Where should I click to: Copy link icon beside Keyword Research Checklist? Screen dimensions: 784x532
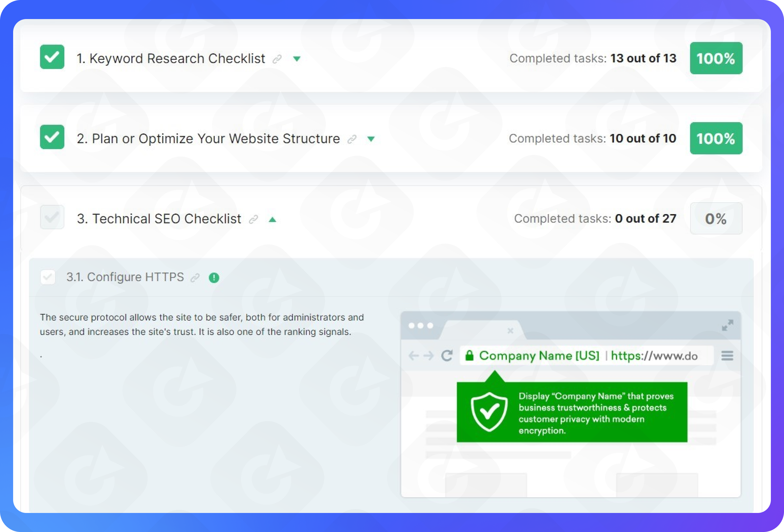coord(277,59)
